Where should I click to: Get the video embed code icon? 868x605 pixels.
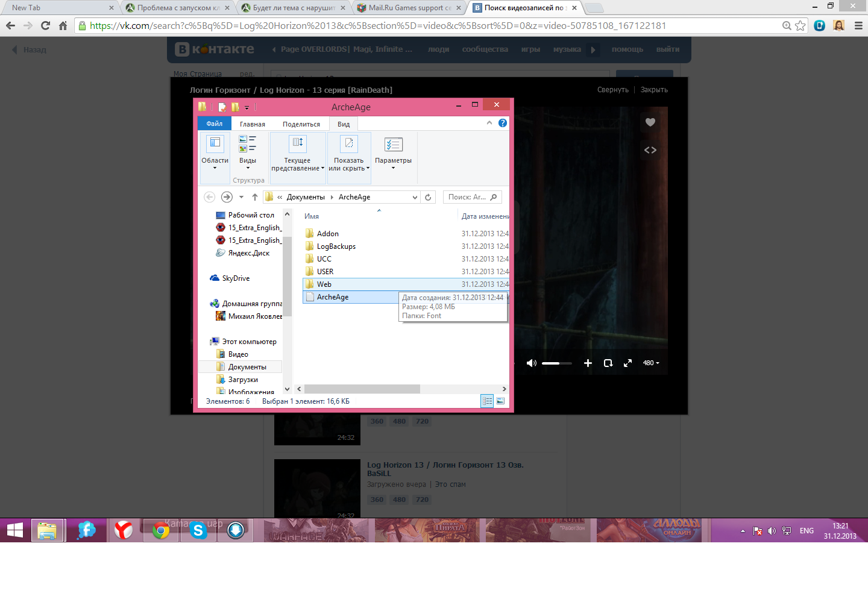tap(650, 150)
